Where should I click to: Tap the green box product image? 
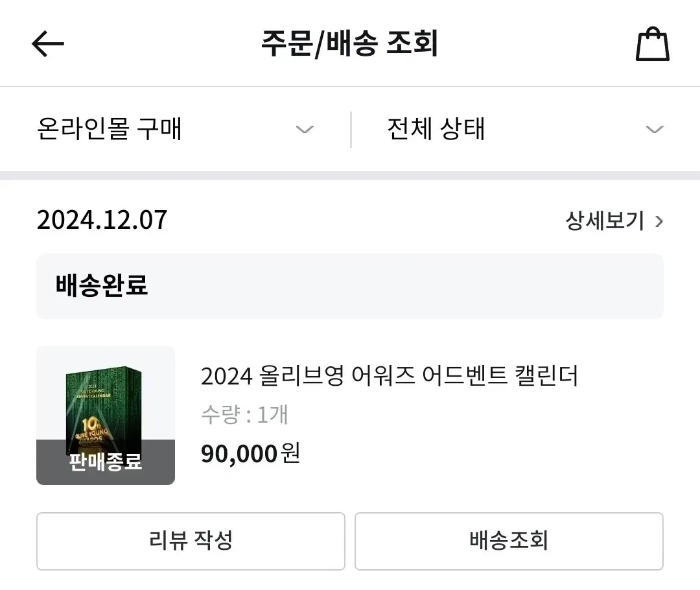pos(104,410)
